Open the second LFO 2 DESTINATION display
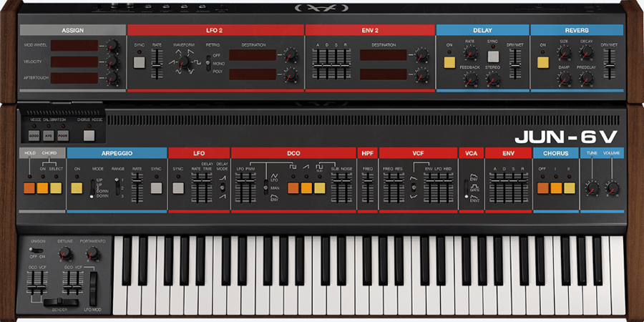The width and height of the screenshot is (644, 322). [253, 74]
